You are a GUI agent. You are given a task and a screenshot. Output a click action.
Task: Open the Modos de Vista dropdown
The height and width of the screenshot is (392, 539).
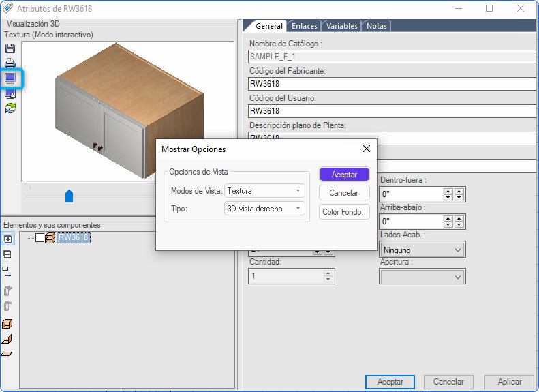pyautogui.click(x=264, y=191)
